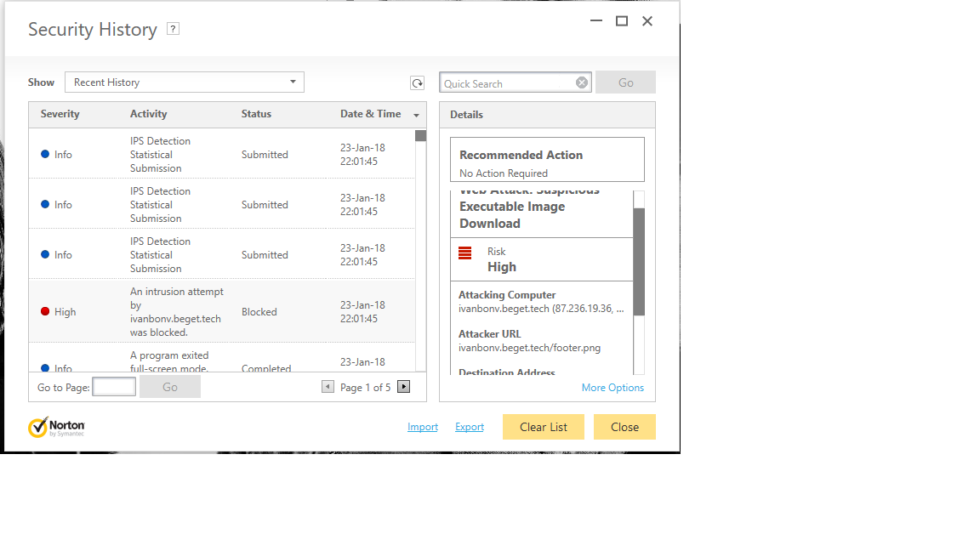Click the Recommended Action box

(x=547, y=159)
